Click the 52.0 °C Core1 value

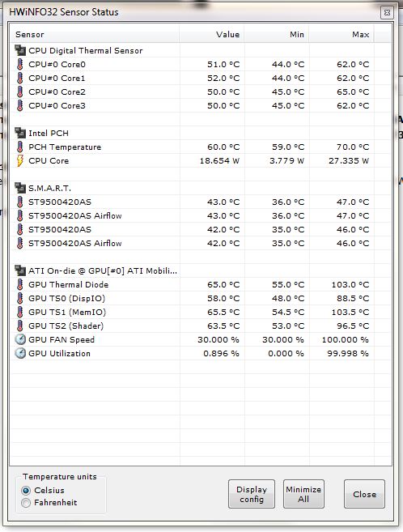[x=223, y=78]
